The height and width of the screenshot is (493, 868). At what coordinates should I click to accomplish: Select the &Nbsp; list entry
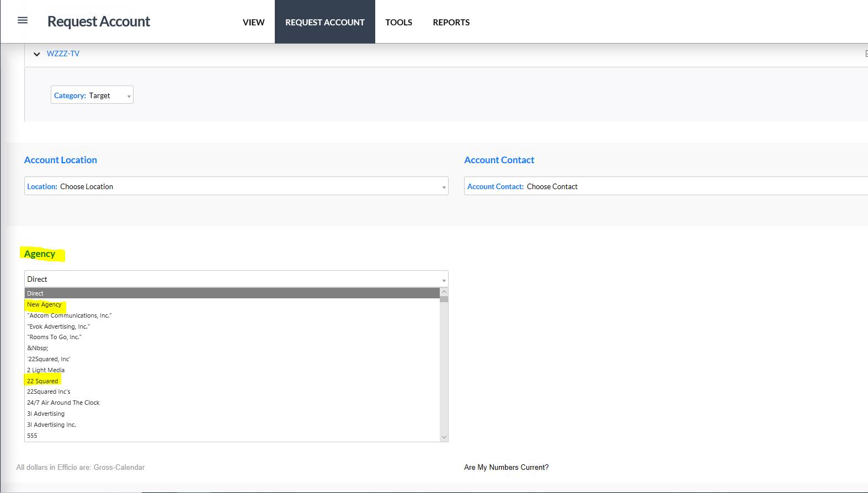coord(232,348)
